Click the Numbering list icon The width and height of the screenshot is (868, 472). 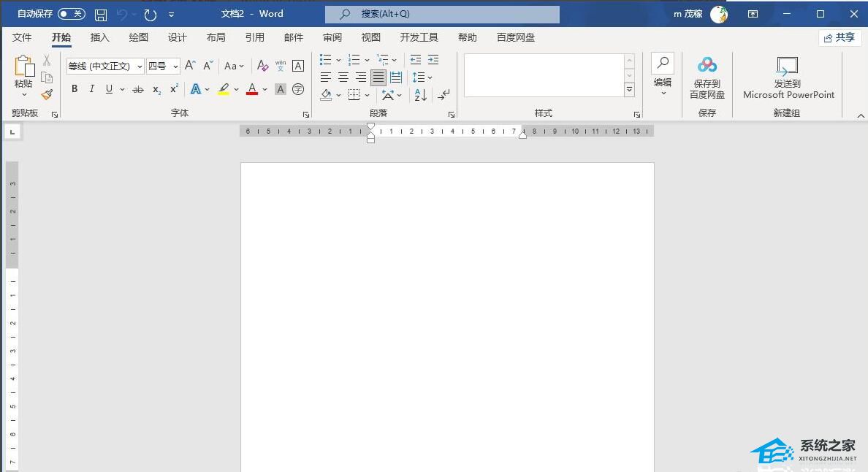click(354, 60)
